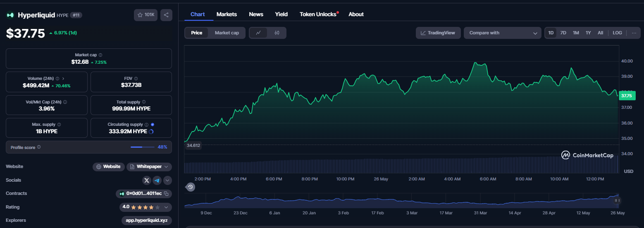
Task: Open the chart more options ellipsis
Action: point(634,33)
